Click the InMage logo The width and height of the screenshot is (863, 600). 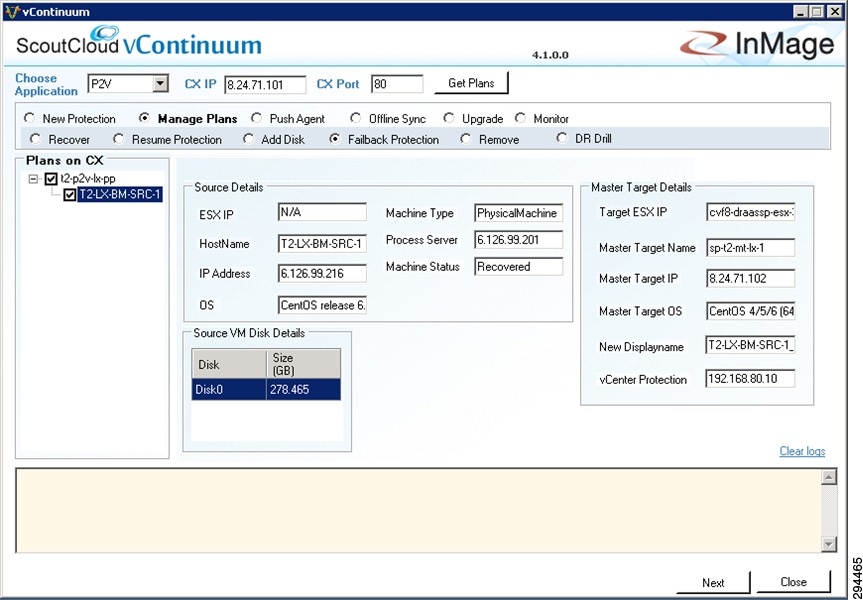[x=757, y=45]
